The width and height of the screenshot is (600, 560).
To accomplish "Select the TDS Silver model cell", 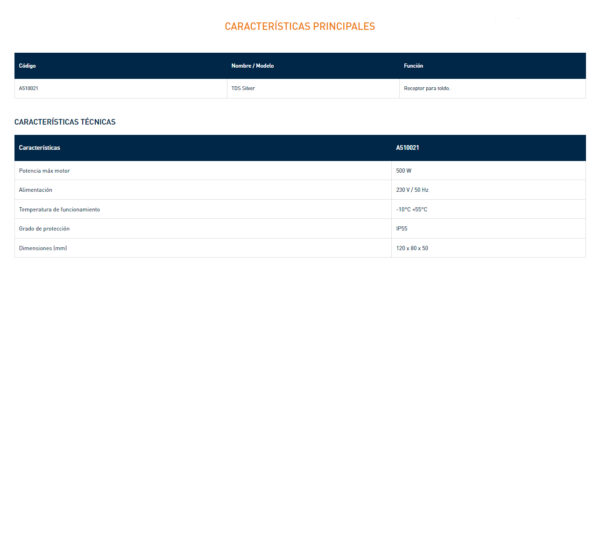I will (243, 88).
